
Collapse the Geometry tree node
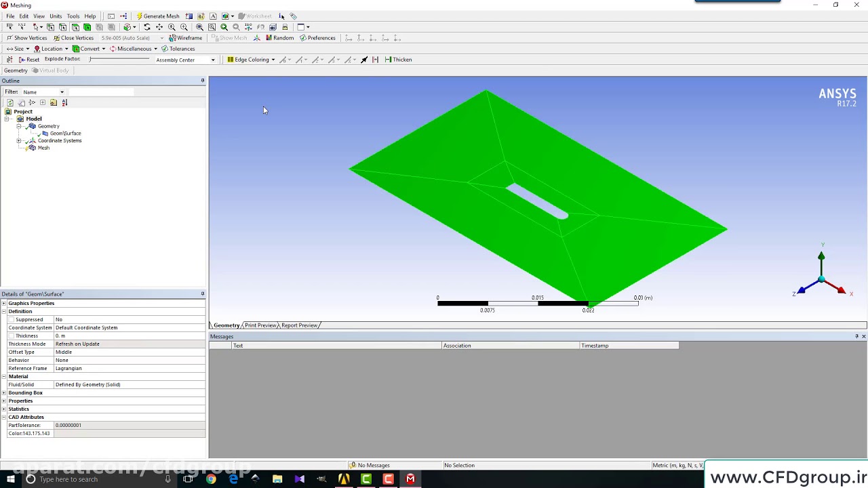pyautogui.click(x=19, y=126)
